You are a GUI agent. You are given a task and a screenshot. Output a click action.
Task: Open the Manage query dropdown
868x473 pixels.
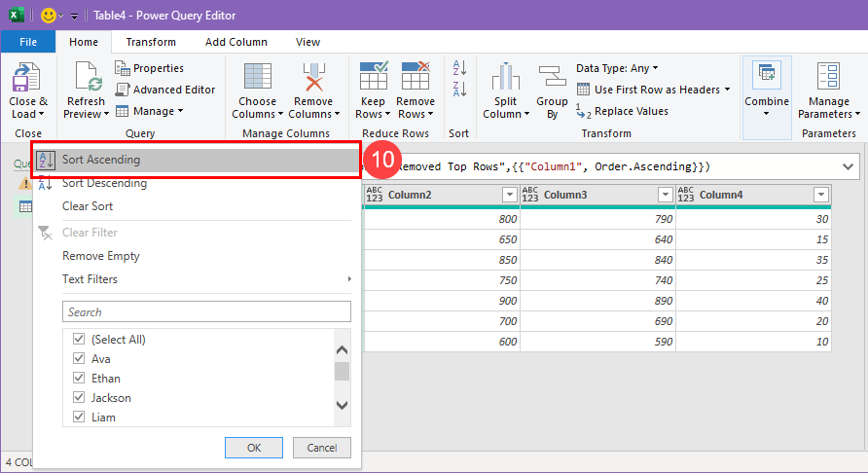pos(150,111)
